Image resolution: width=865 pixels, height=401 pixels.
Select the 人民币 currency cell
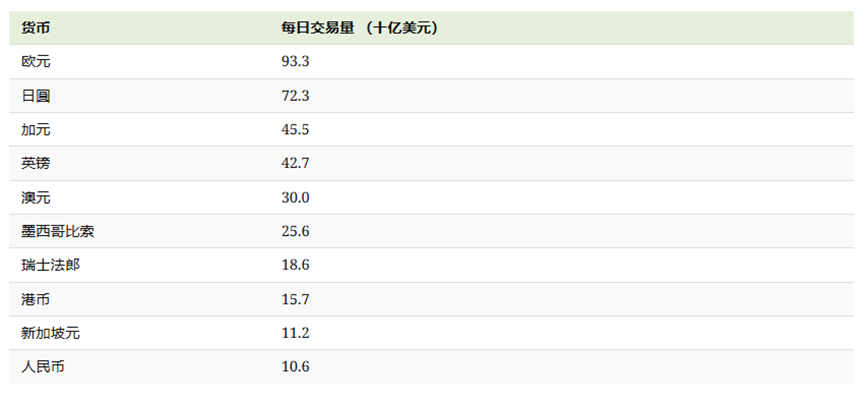(x=43, y=367)
